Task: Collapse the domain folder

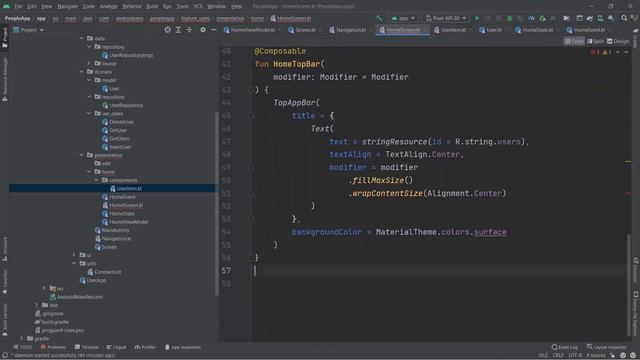Action: coord(81,72)
